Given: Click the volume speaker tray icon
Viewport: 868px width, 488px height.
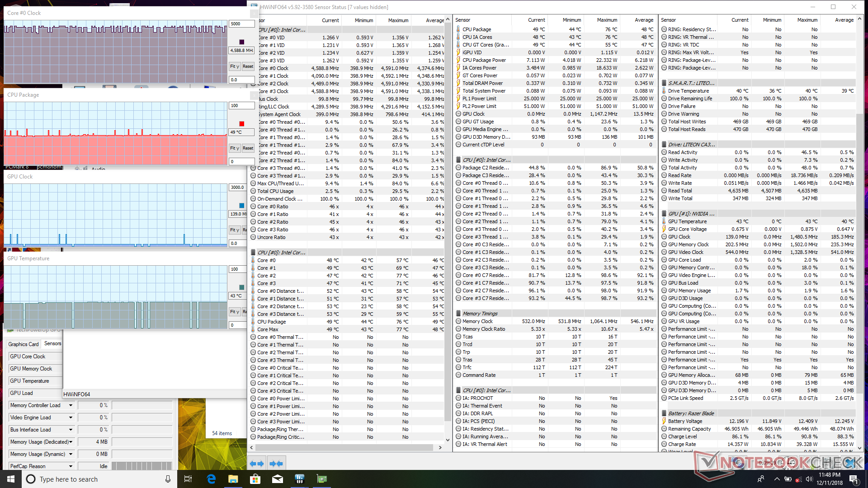Looking at the screenshot, I should [809, 479].
